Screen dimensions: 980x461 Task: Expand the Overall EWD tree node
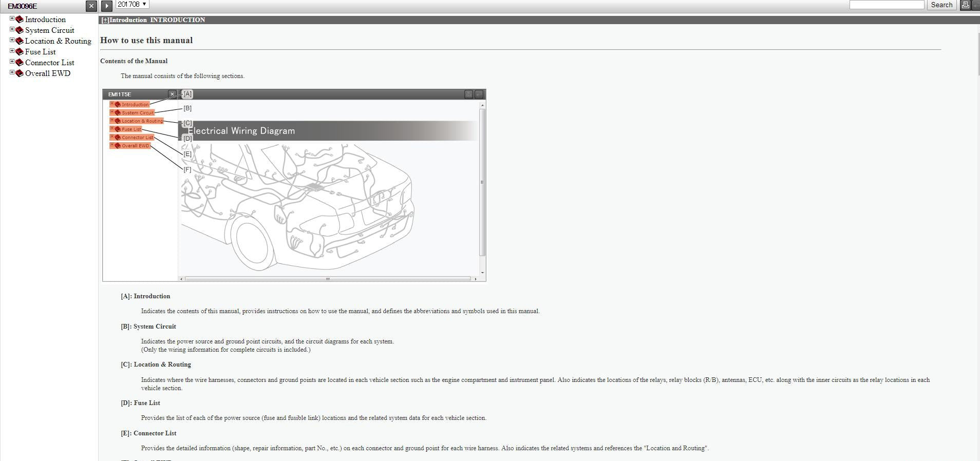click(12, 72)
